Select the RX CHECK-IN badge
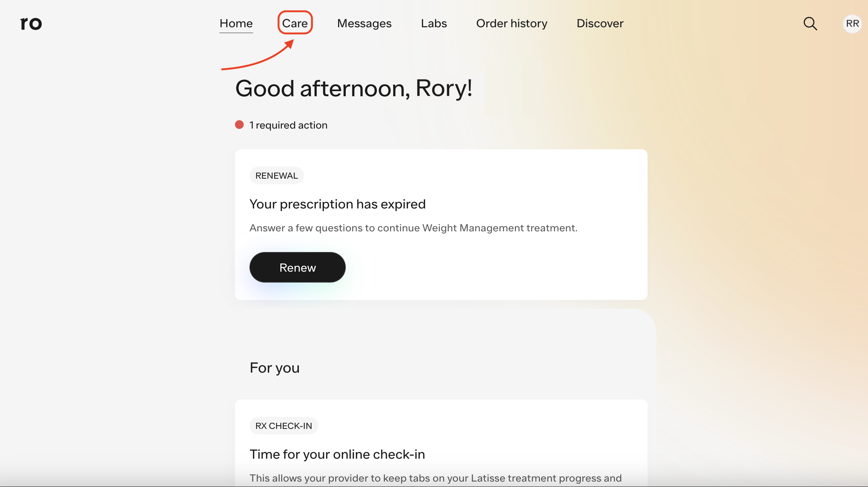The width and height of the screenshot is (868, 487). (x=283, y=426)
